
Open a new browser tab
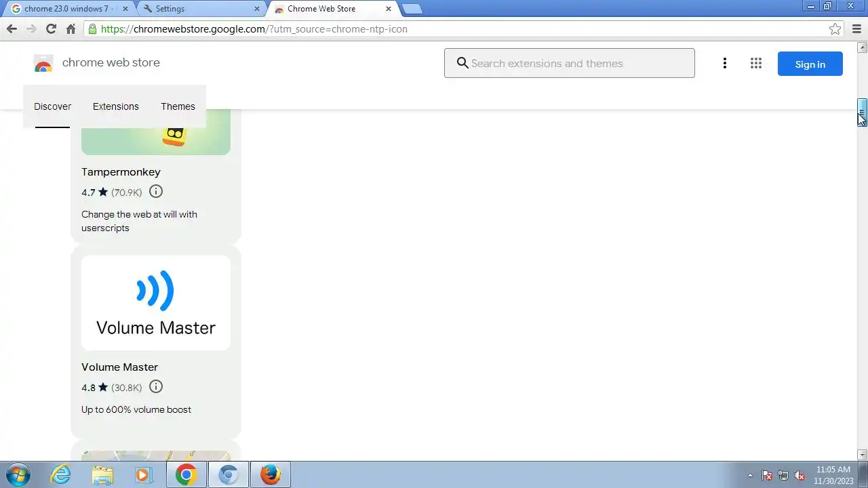(x=412, y=9)
